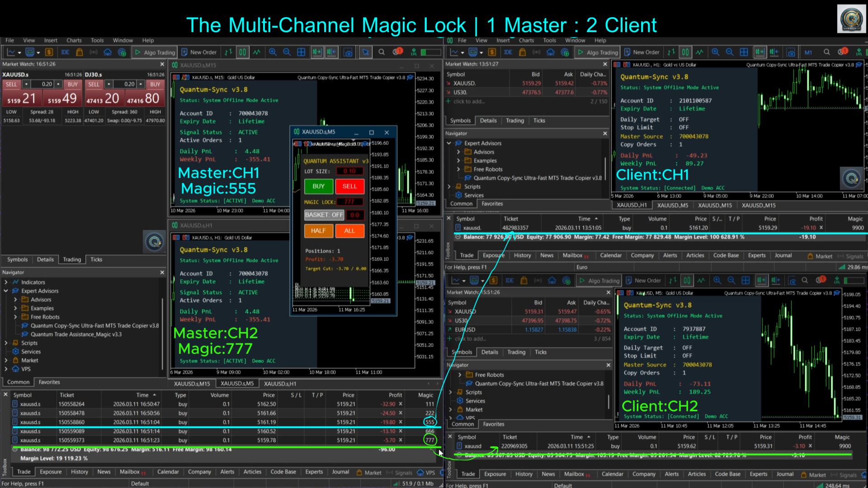Screen dimensions: 868x488
Task: Toggle BASKET: OFF button in Quantum Assistant
Action: tap(324, 215)
